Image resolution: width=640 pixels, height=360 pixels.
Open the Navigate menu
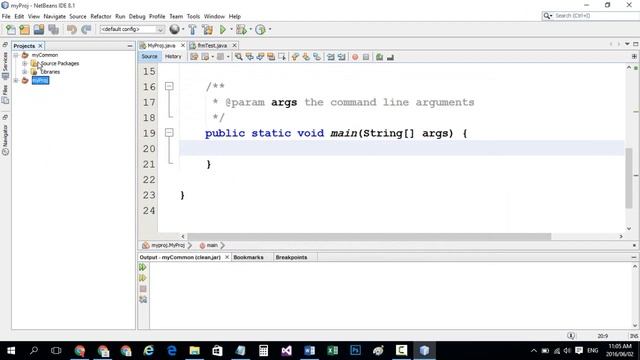[55, 16]
